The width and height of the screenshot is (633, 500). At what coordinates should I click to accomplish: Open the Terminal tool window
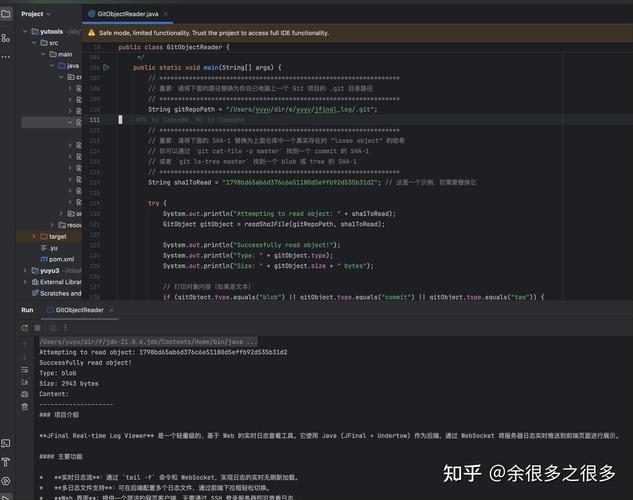[6, 443]
